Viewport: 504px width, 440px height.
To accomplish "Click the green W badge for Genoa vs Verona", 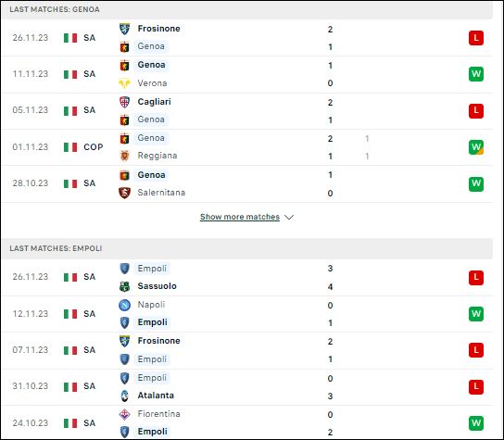I will click(x=476, y=74).
